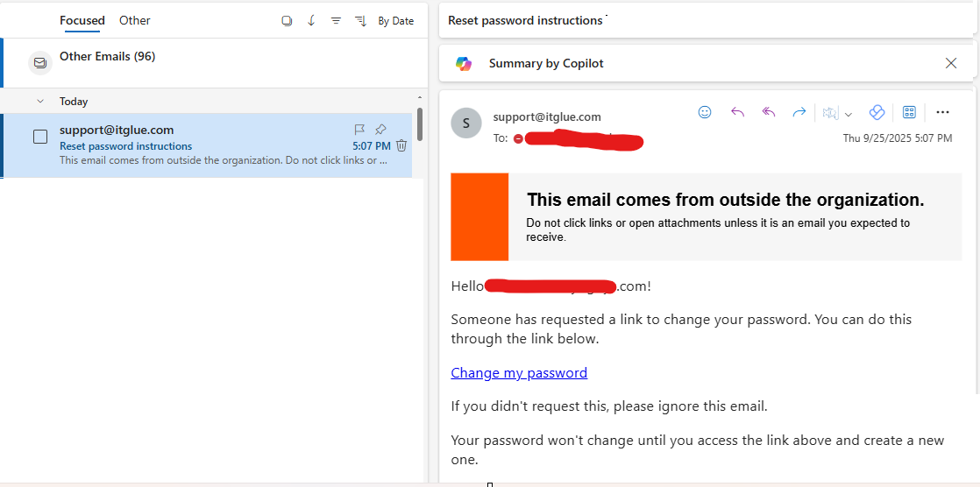Flag the support@itglue.com message
The width and height of the screenshot is (980, 487).
[x=359, y=130]
